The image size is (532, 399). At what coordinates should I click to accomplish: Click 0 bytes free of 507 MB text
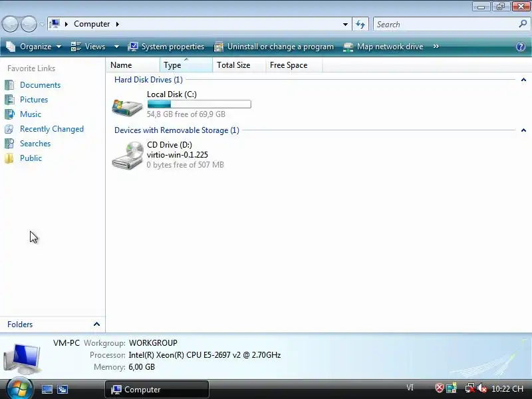coord(186,165)
